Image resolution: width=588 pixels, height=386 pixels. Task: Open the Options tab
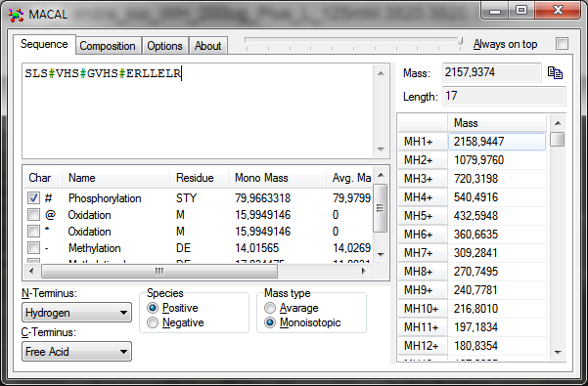coord(164,46)
